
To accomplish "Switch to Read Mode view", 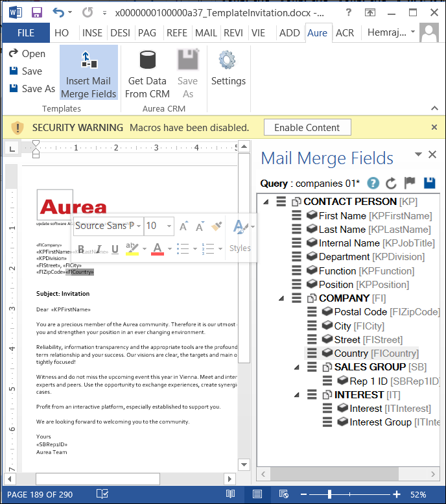I will (x=230, y=494).
